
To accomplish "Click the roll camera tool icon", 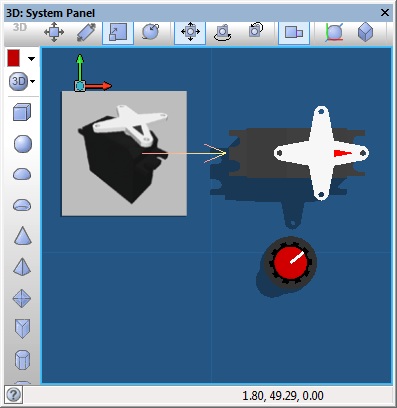I will click(x=256, y=31).
